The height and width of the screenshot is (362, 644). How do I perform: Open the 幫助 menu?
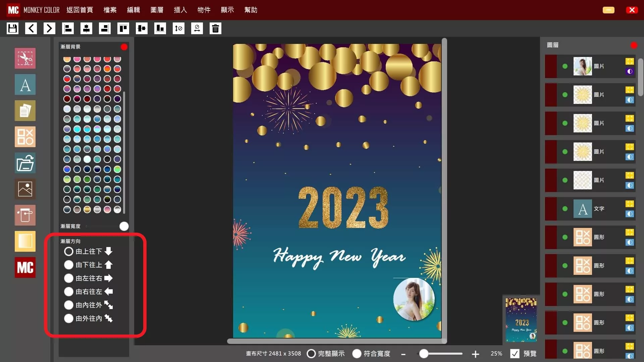click(x=251, y=10)
